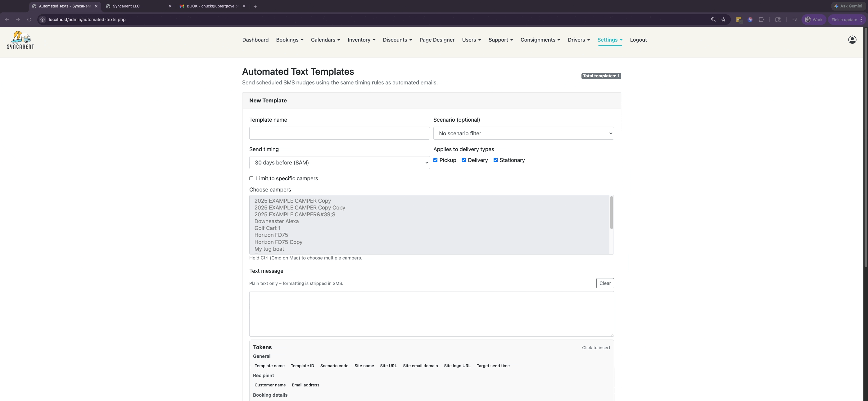Image resolution: width=868 pixels, height=401 pixels.
Task: Insert the Template ID token
Action: tap(302, 366)
